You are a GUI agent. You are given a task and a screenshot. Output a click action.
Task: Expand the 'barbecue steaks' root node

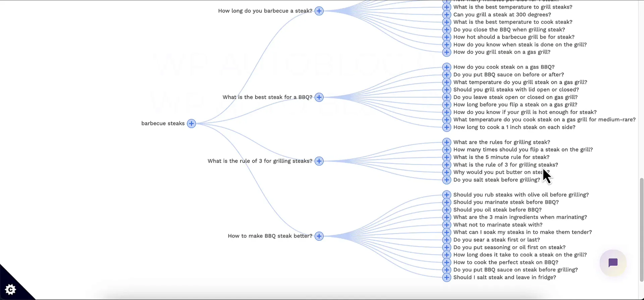[192, 124]
